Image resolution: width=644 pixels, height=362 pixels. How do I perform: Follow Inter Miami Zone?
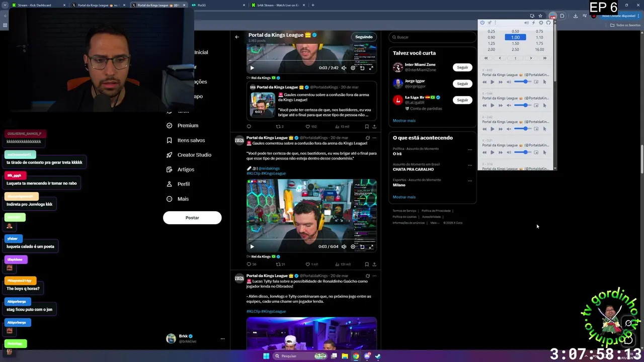point(462,67)
